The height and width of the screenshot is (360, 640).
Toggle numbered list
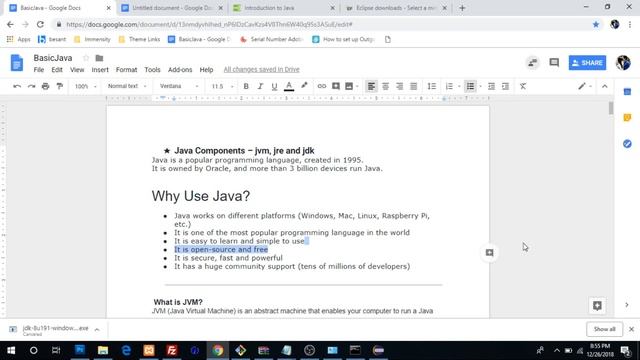(449, 86)
